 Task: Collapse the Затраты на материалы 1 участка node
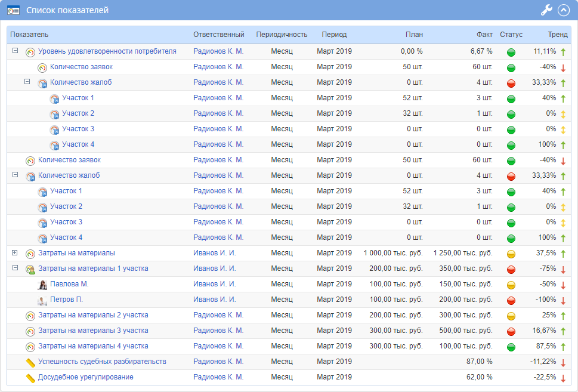click(x=15, y=268)
